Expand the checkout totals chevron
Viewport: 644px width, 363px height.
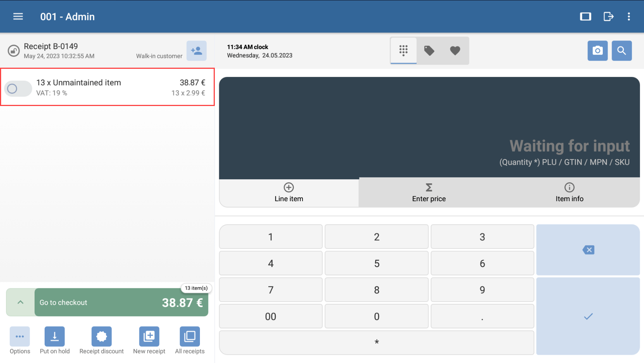(x=20, y=302)
